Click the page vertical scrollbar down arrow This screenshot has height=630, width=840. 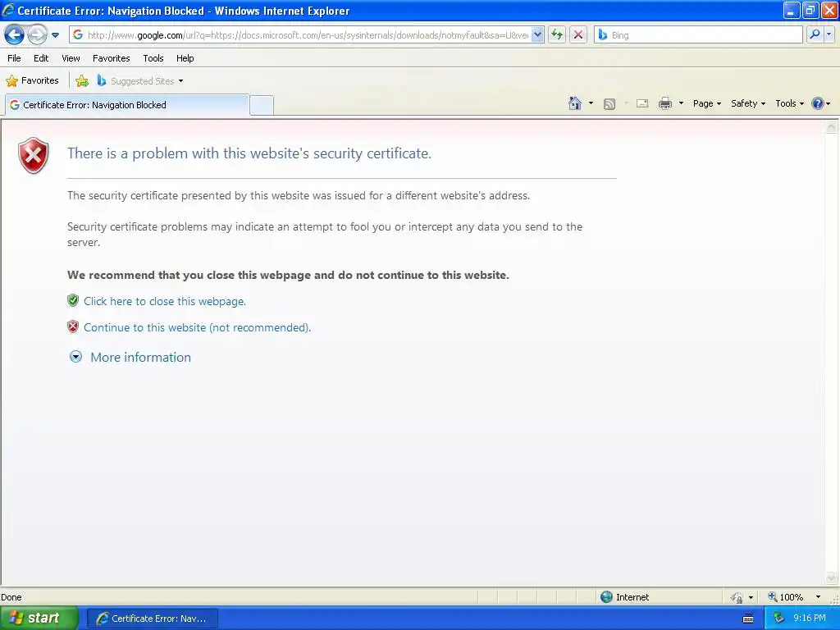click(832, 577)
